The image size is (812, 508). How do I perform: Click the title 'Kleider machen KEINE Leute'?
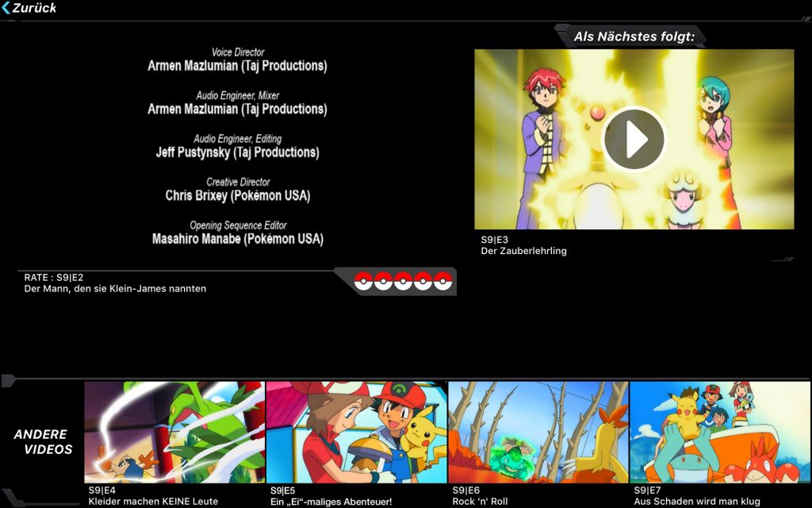[x=153, y=502]
